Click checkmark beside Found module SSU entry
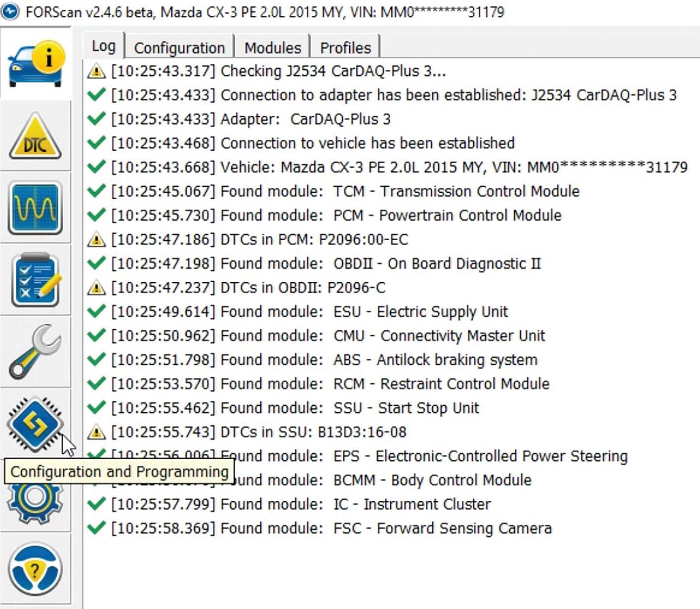The height and width of the screenshot is (609, 700). [x=96, y=407]
